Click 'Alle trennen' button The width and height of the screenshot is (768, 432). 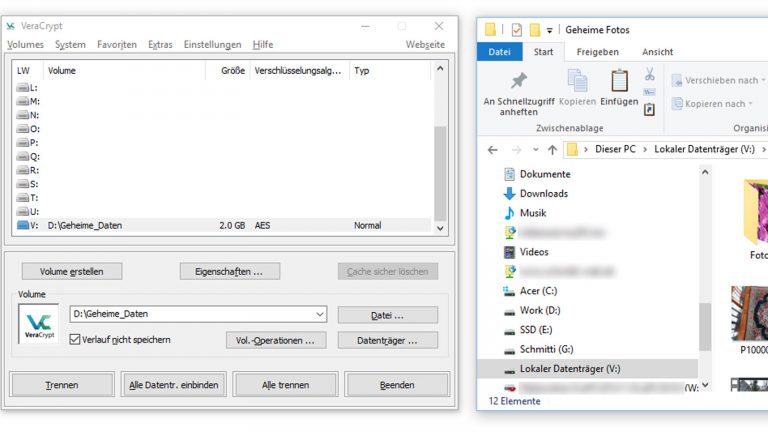coord(285,385)
